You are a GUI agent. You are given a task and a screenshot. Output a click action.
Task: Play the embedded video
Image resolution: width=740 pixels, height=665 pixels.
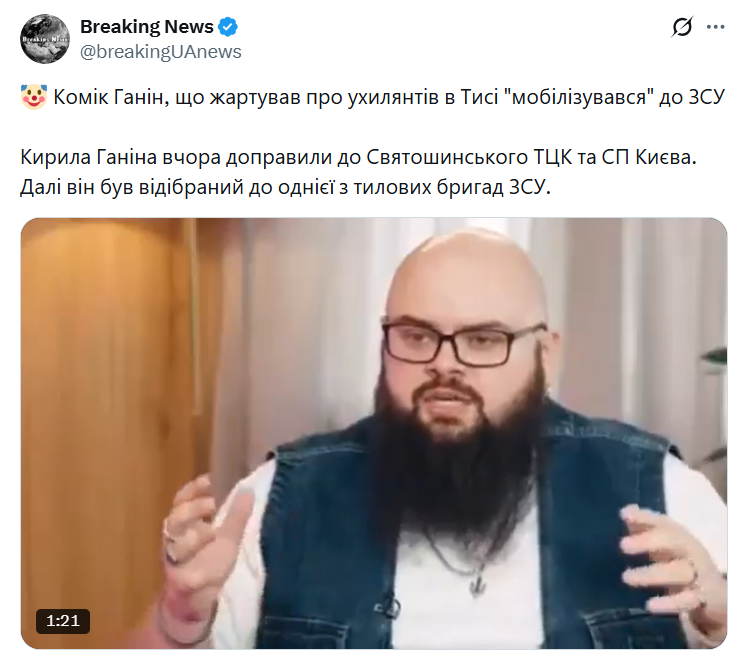pyautogui.click(x=373, y=433)
